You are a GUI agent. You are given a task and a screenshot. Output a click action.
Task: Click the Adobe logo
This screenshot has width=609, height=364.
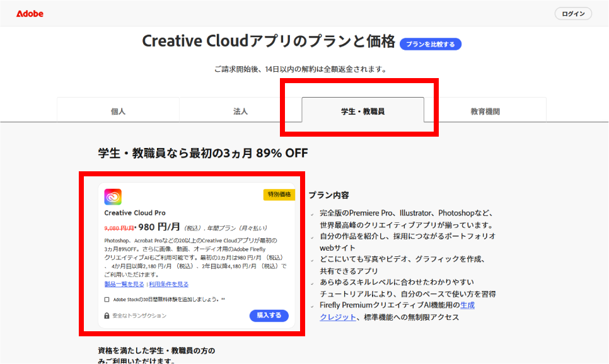30,14
